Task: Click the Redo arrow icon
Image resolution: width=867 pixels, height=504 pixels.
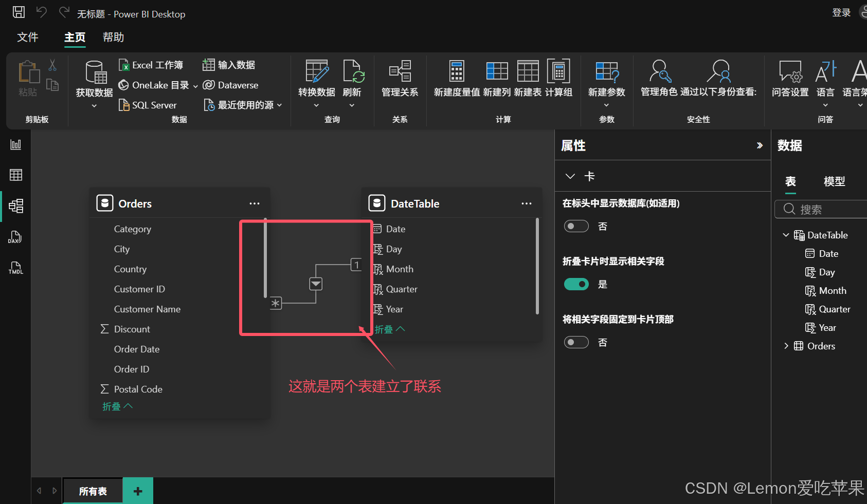Action: 64,12
